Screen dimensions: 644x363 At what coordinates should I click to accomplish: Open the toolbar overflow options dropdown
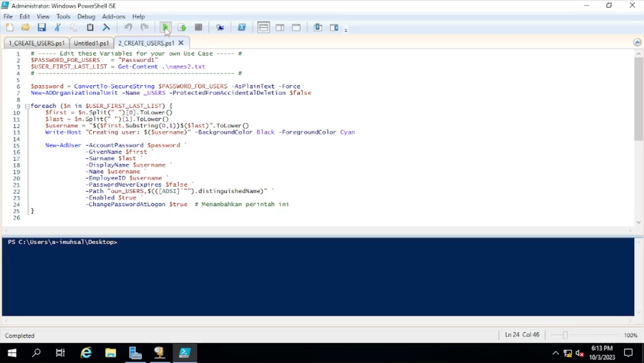pyautogui.click(x=346, y=30)
